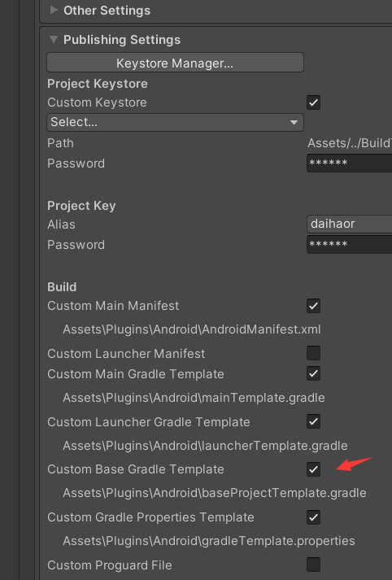Click the baseProjectTemplate.gradle path
The image size is (392, 580).
tap(215, 493)
